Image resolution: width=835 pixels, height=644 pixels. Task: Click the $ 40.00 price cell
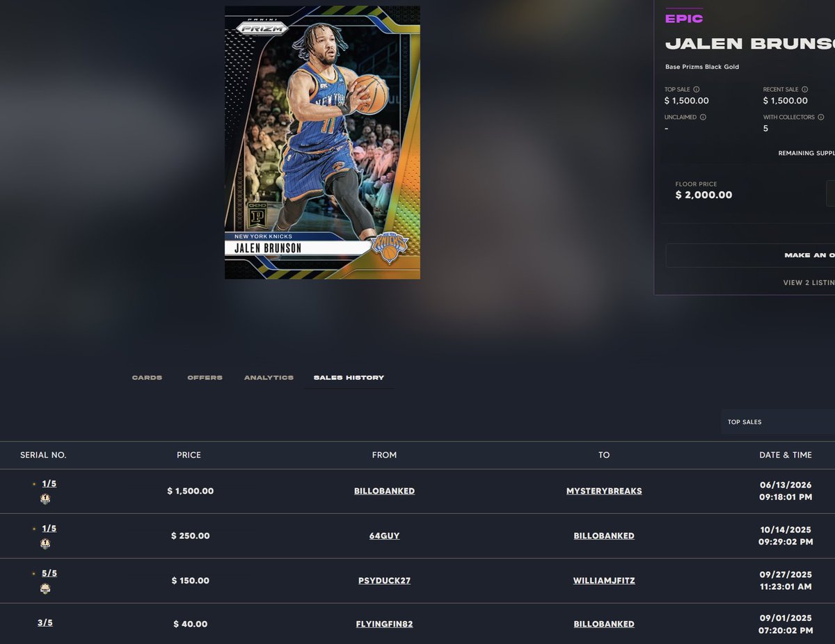(x=191, y=625)
